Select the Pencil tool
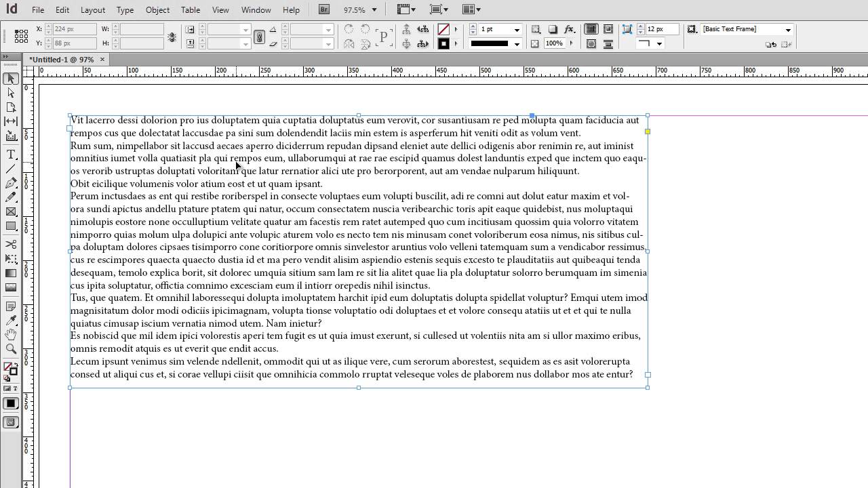The image size is (868, 488). 11,197
